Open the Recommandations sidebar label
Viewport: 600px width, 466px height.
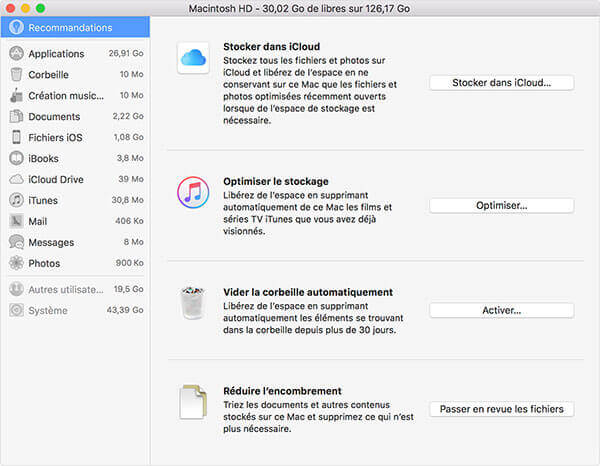[70, 28]
